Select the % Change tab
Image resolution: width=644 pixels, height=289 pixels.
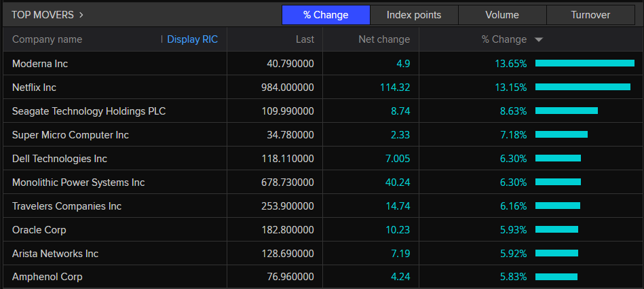tap(326, 15)
